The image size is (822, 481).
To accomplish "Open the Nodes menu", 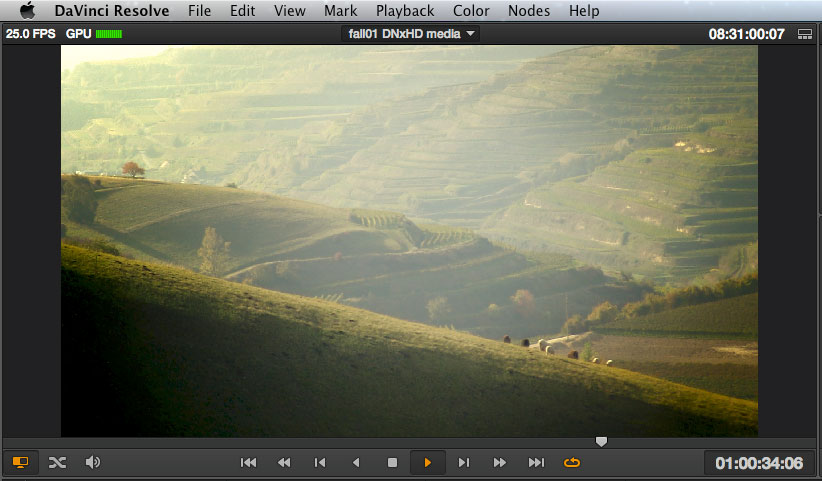I will click(x=528, y=10).
